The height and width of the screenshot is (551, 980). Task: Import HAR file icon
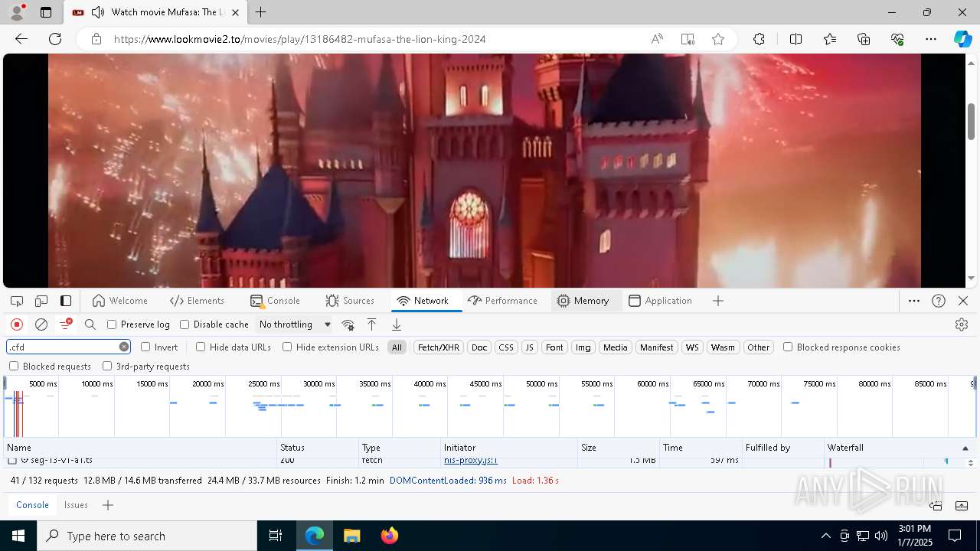[x=371, y=324]
